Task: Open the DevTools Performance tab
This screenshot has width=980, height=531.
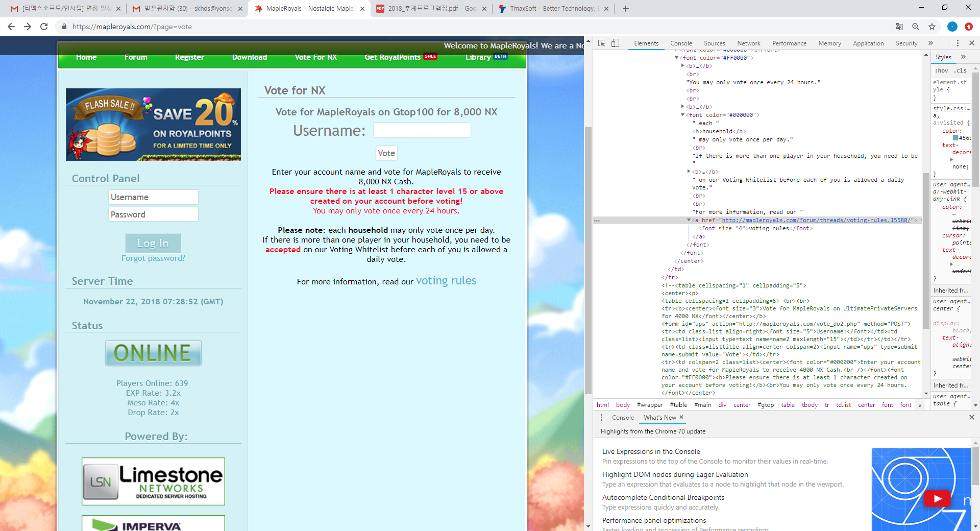Action: pos(789,43)
